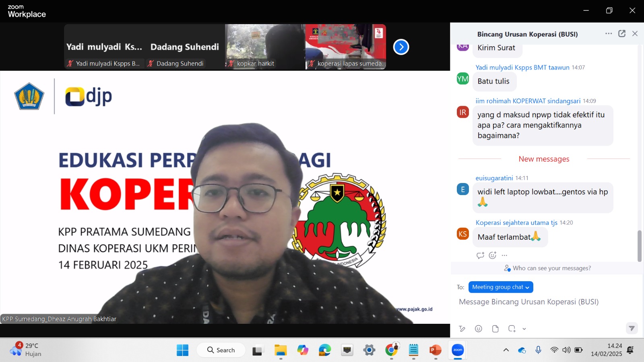Expand the Meeting group chat recipient dropdown
This screenshot has height=362, width=644.
pyautogui.click(x=501, y=287)
